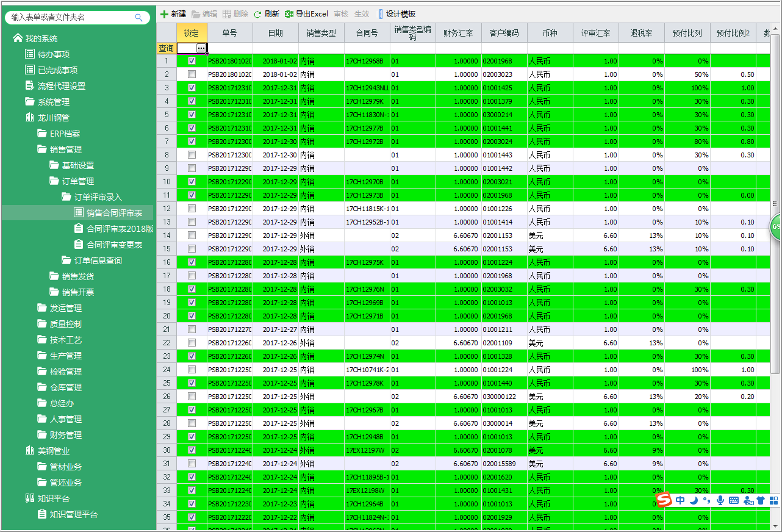Check the lock checkbox in row 8
The height and width of the screenshot is (532, 782).
click(x=192, y=155)
